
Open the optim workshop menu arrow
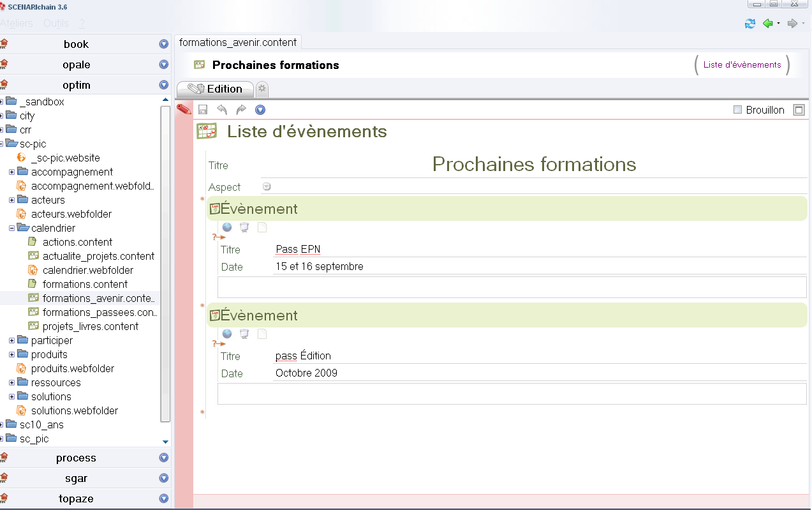click(163, 85)
